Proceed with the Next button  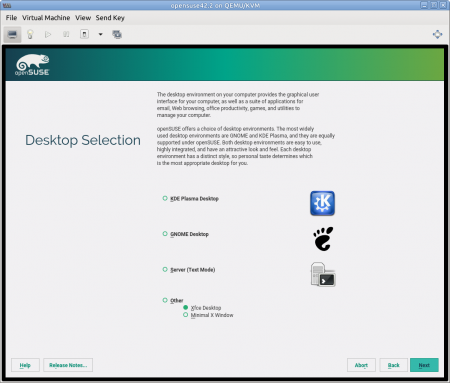coord(424,365)
